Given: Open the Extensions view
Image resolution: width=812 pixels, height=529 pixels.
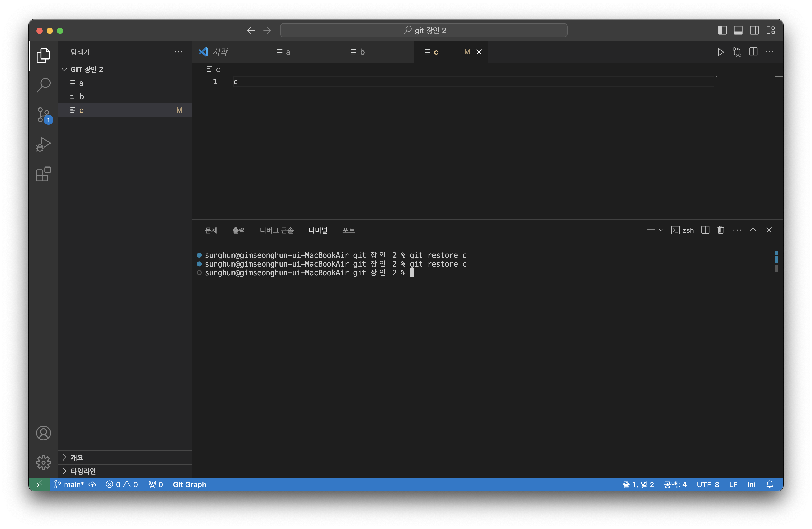Looking at the screenshot, I should point(43,174).
